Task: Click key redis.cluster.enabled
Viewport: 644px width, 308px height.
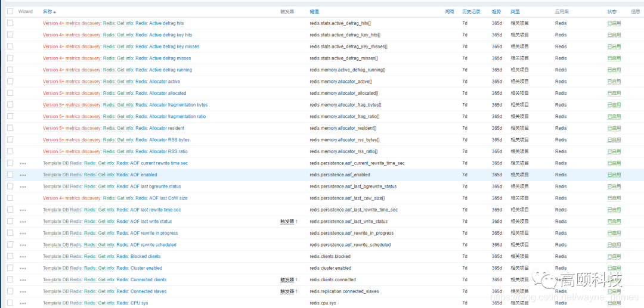Action: tap(330, 268)
